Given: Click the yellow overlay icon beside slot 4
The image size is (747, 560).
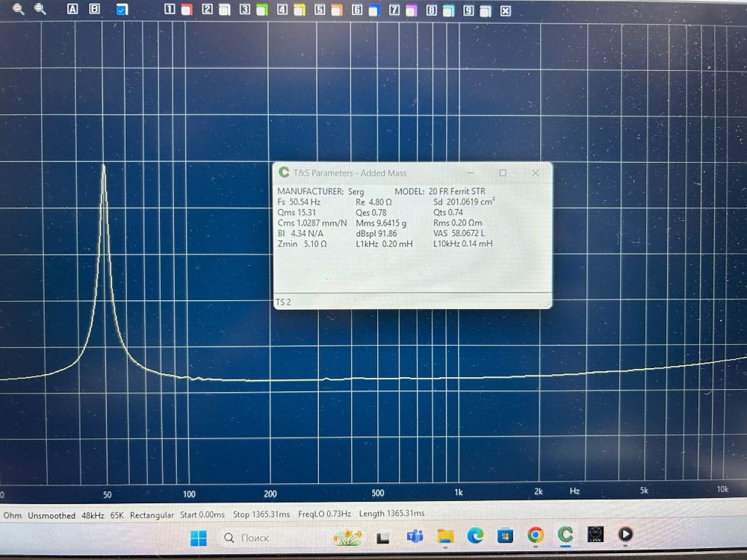Looking at the screenshot, I should [x=299, y=10].
